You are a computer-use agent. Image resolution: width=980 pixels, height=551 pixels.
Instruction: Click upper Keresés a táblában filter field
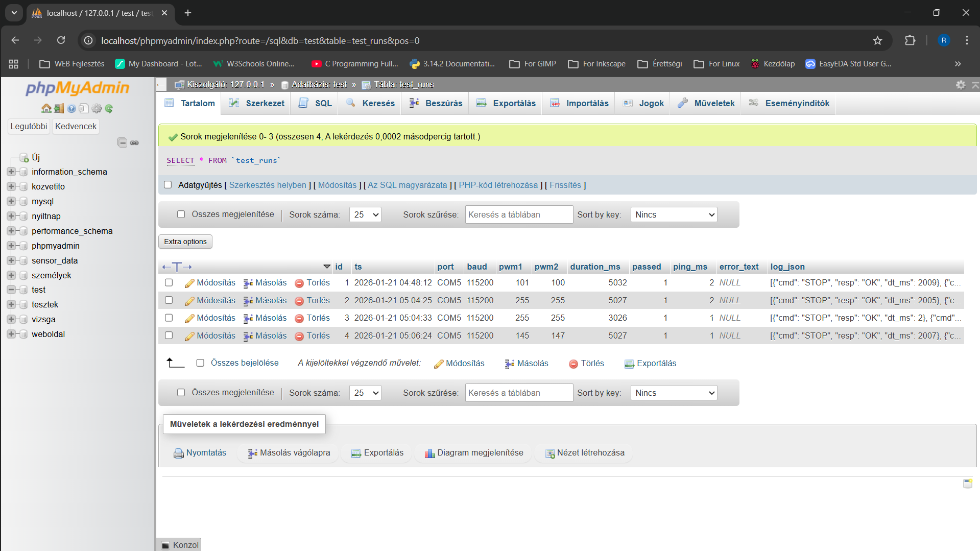tap(519, 214)
